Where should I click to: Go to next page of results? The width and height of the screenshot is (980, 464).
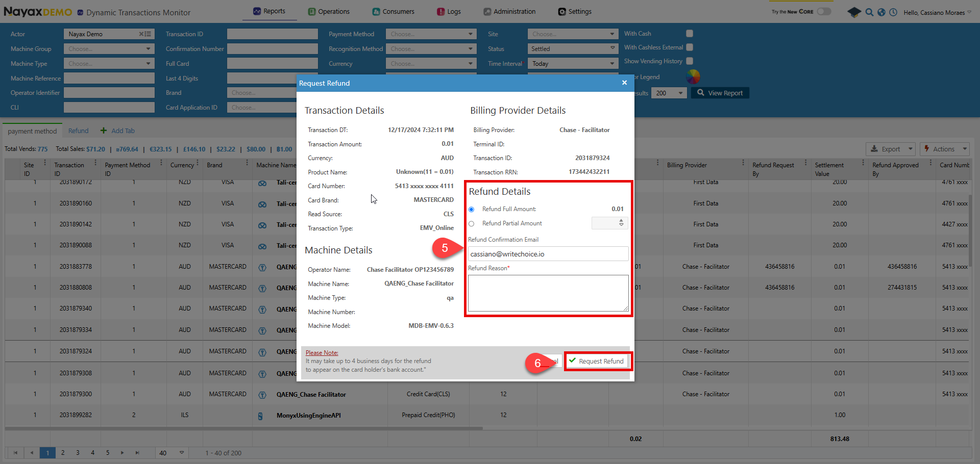(x=122, y=453)
